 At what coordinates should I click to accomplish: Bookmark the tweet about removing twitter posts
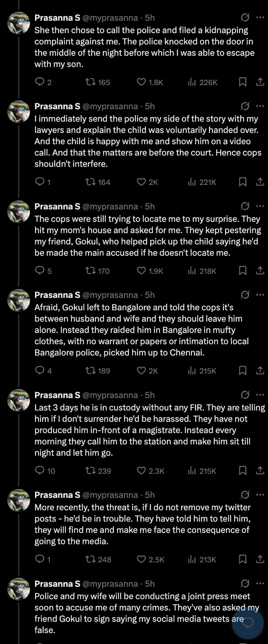243,559
